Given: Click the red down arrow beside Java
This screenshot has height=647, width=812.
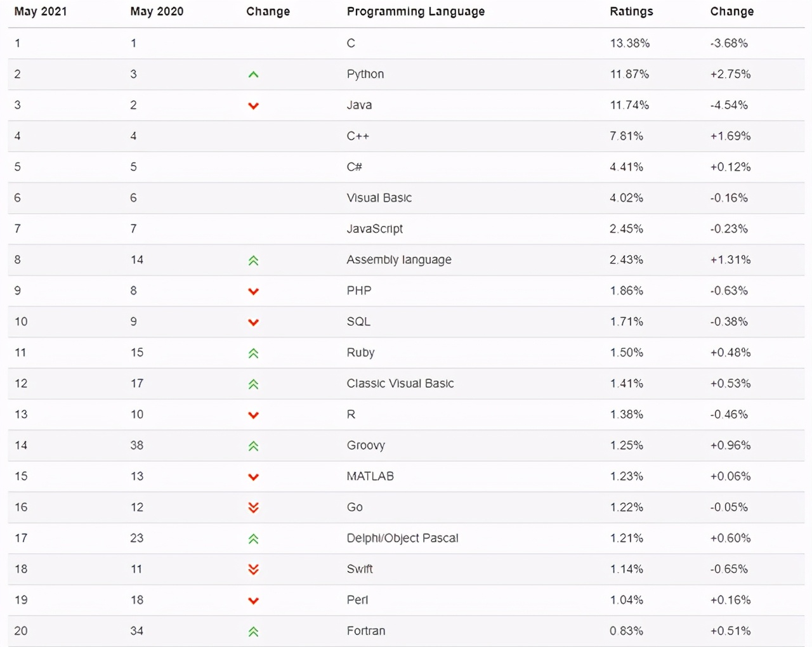Looking at the screenshot, I should click(x=253, y=106).
